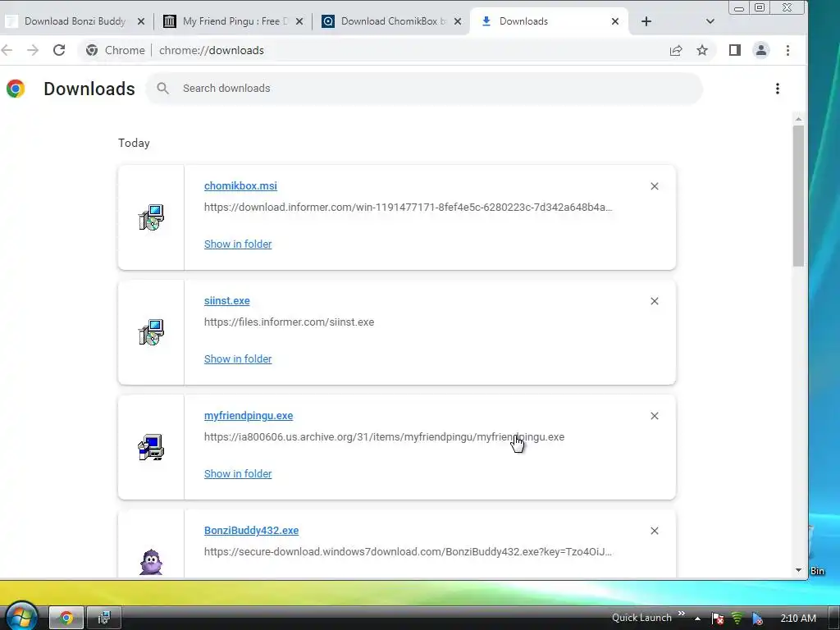Click the page scrollbar up arrow
The image size is (840, 630).
[x=799, y=119]
